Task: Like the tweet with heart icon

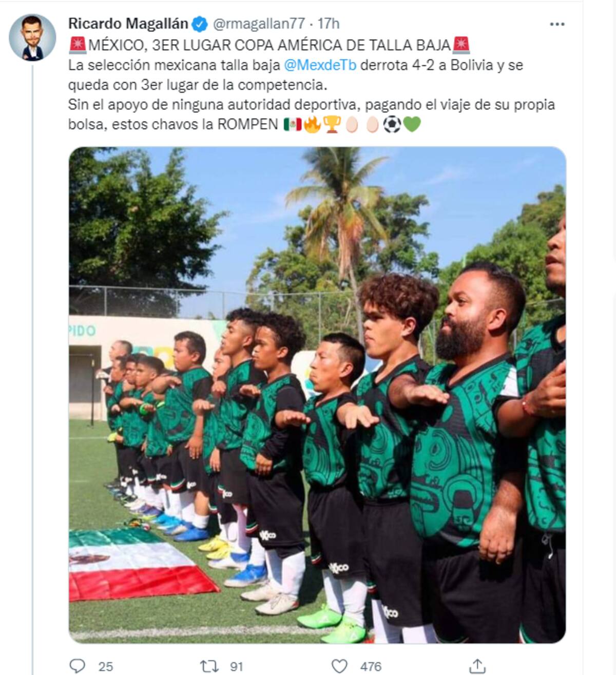Action: click(339, 666)
